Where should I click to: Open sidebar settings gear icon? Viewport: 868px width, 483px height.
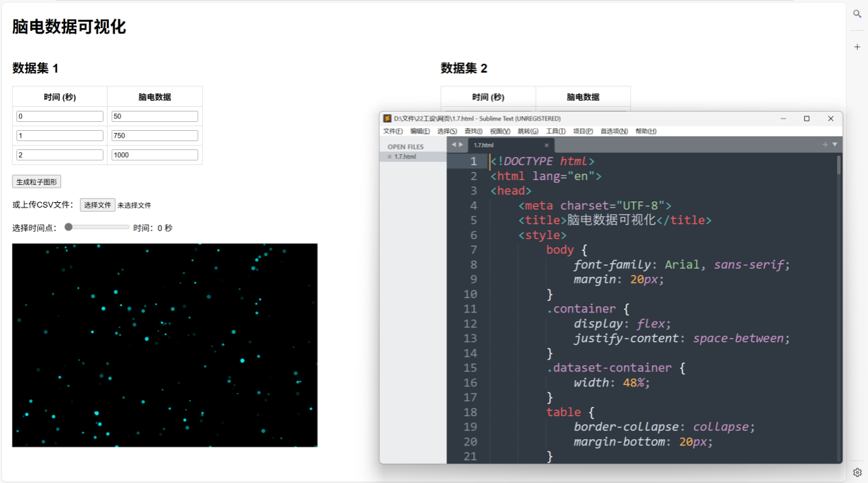tap(857, 472)
